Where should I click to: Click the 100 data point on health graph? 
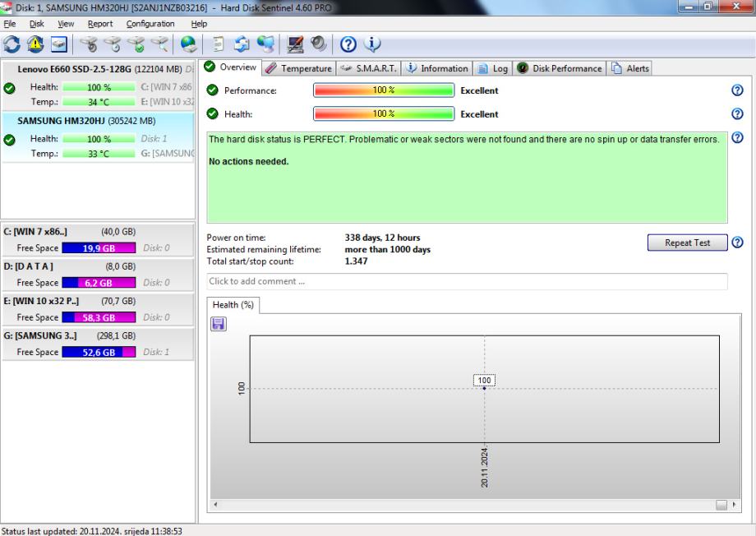tap(484, 388)
